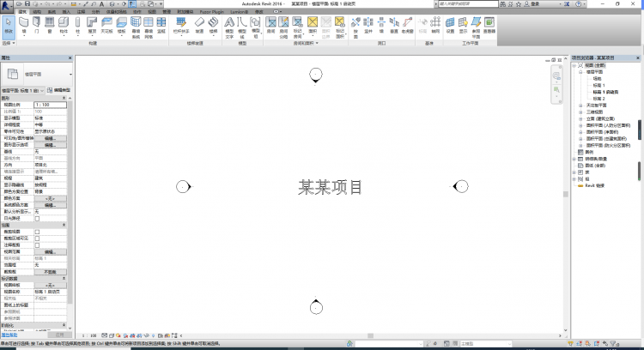Select the Shaft opening (竖井) tool

(368, 26)
